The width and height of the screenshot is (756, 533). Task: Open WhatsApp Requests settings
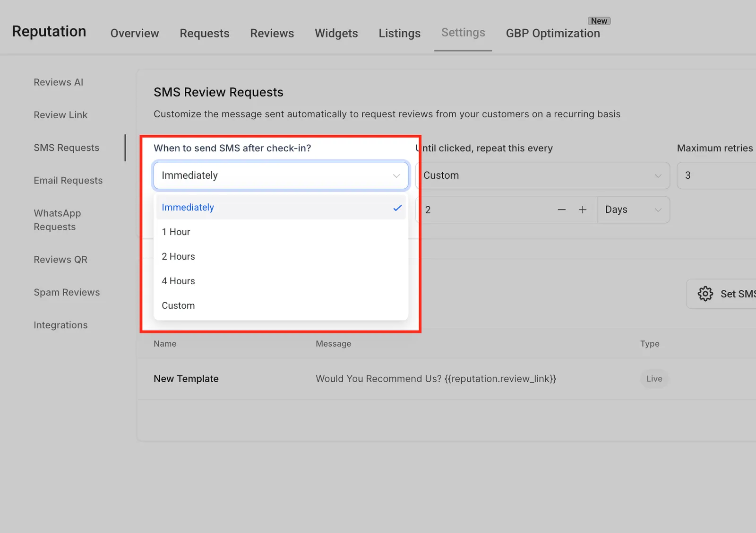(x=58, y=220)
